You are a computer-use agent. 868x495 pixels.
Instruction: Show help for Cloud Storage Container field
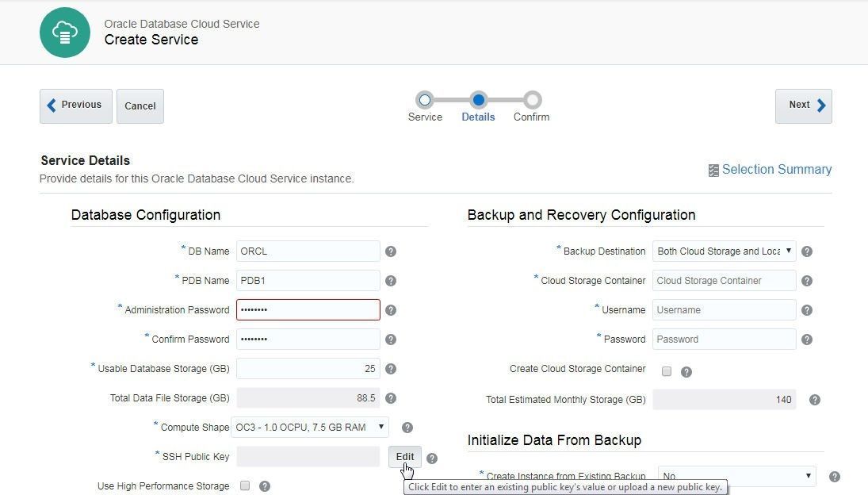coord(807,281)
